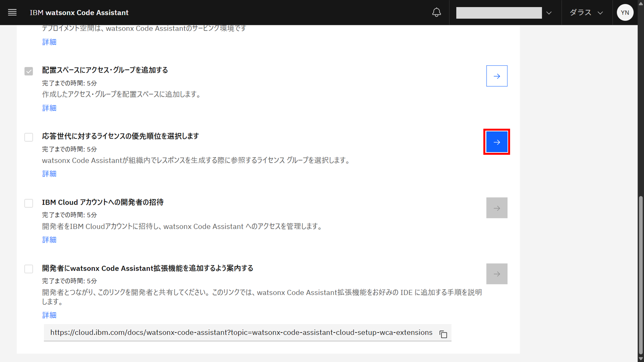Open 詳細 link under IBM Cloud invitation step

coord(49,240)
